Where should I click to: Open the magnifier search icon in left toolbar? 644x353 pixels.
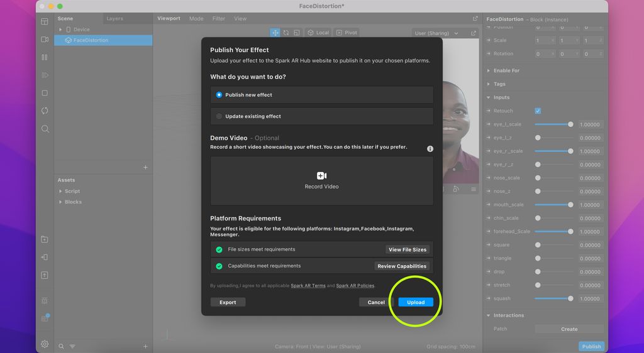tap(45, 129)
